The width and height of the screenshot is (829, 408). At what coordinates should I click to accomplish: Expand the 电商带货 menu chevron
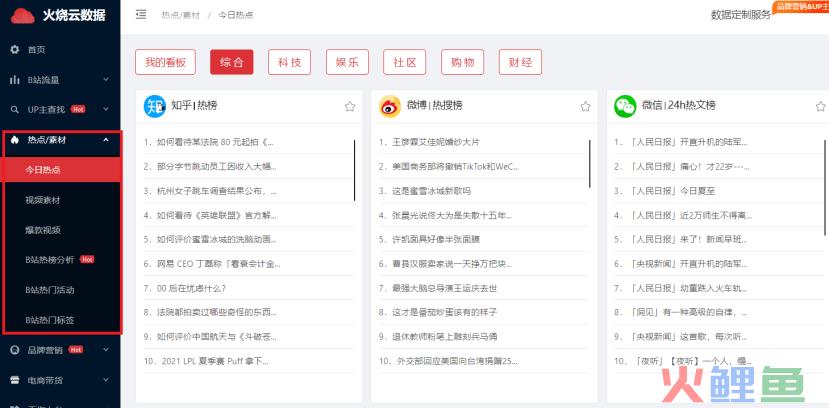pyautogui.click(x=106, y=380)
